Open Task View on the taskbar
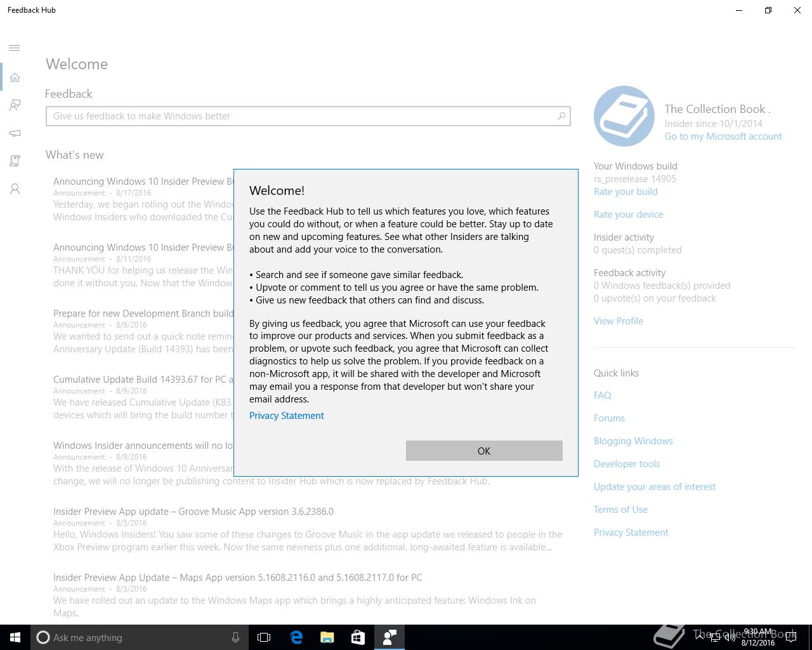Image resolution: width=812 pixels, height=650 pixels. pos(264,637)
